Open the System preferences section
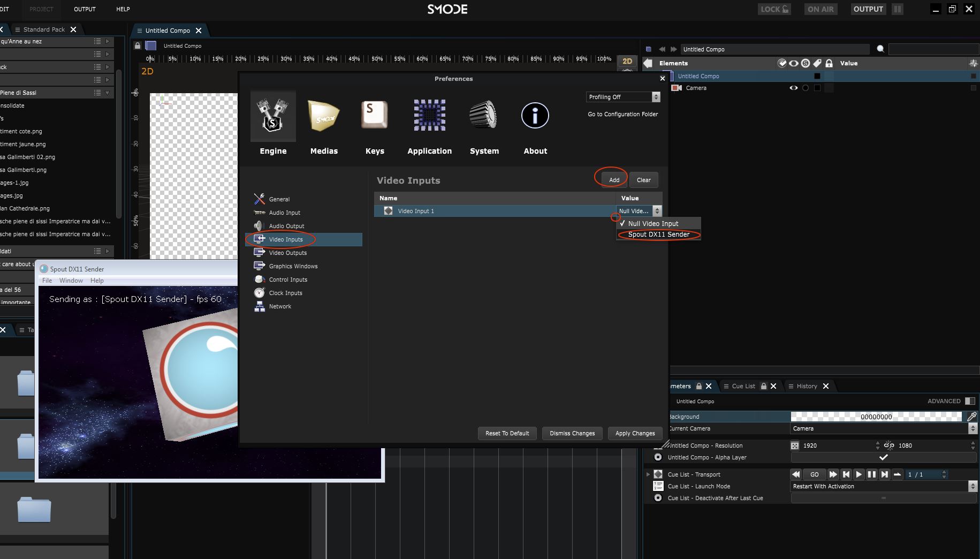980x559 pixels. (484, 124)
